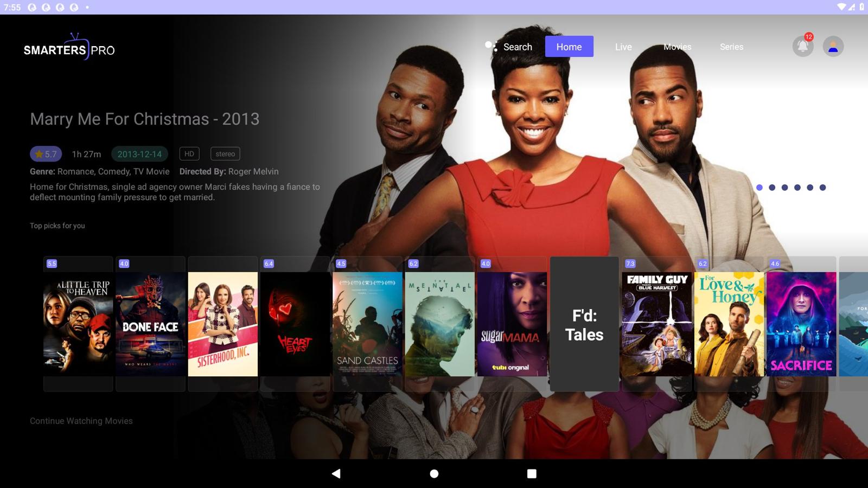Click the star rating icon beside 5.7
The height and width of the screenshot is (488, 868).
pyautogui.click(x=39, y=154)
